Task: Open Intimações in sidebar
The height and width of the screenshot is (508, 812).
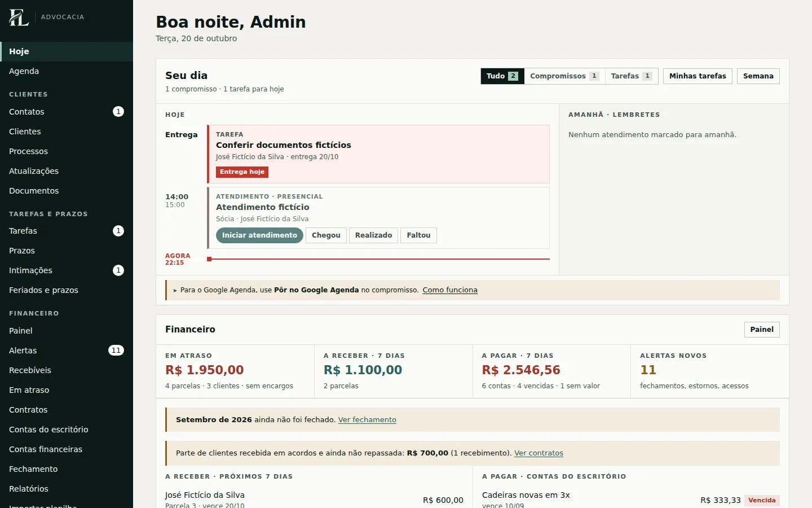Action: (x=67, y=270)
